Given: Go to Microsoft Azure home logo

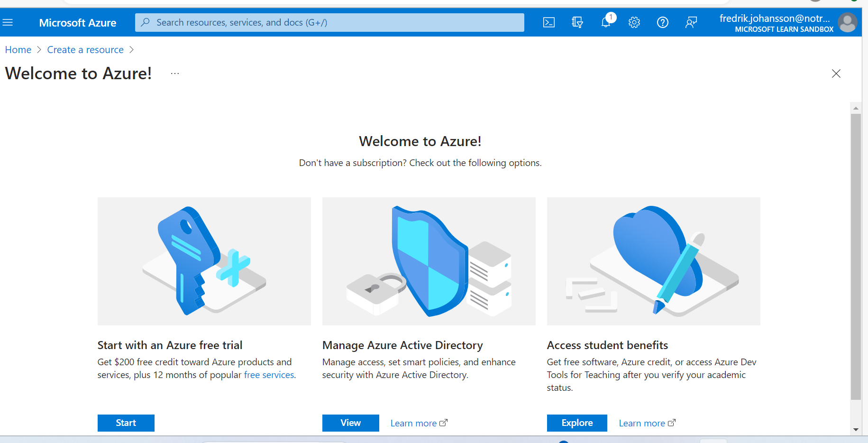Looking at the screenshot, I should point(78,23).
